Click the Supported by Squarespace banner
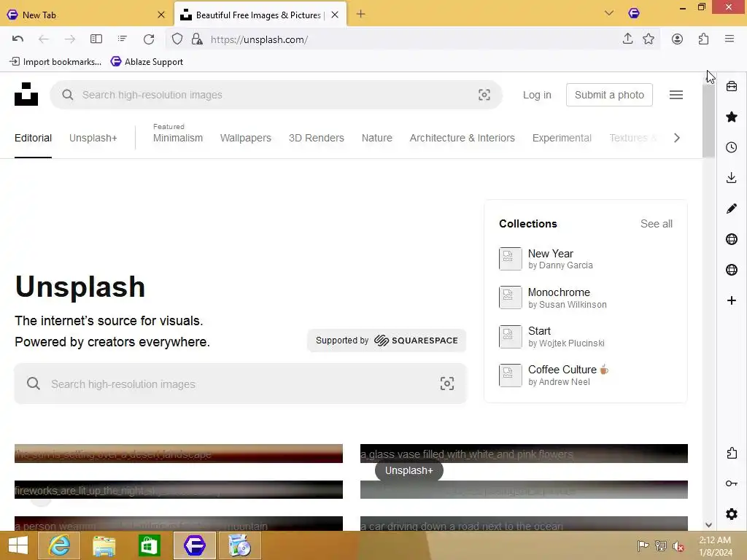The height and width of the screenshot is (560, 747). [387, 340]
